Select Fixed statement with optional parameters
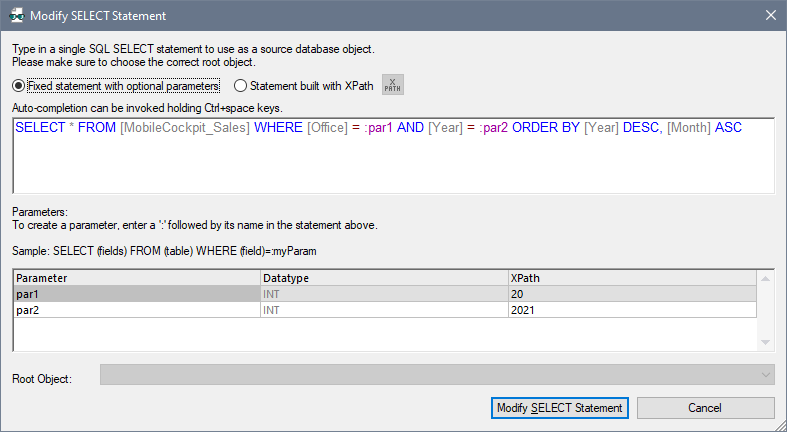This screenshot has width=787, height=432. (x=19, y=86)
